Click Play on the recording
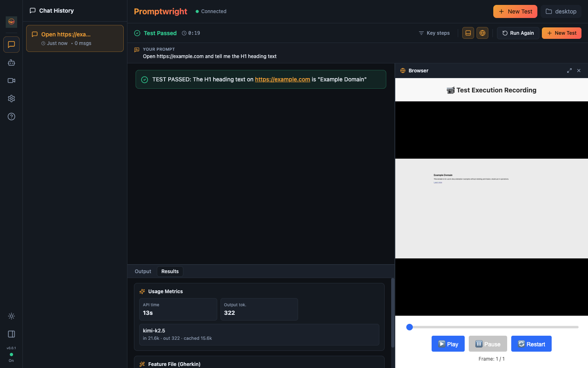 point(448,344)
